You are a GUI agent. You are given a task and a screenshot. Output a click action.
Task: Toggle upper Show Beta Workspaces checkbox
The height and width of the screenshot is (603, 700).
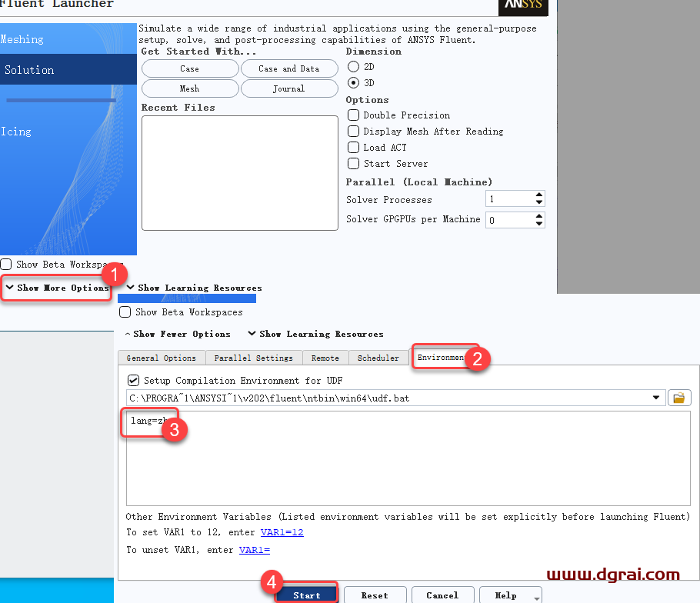6,264
